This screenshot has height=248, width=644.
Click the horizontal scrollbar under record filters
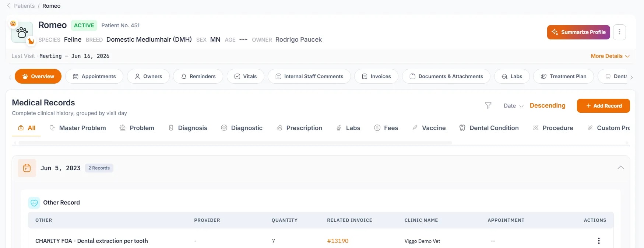coord(235,143)
